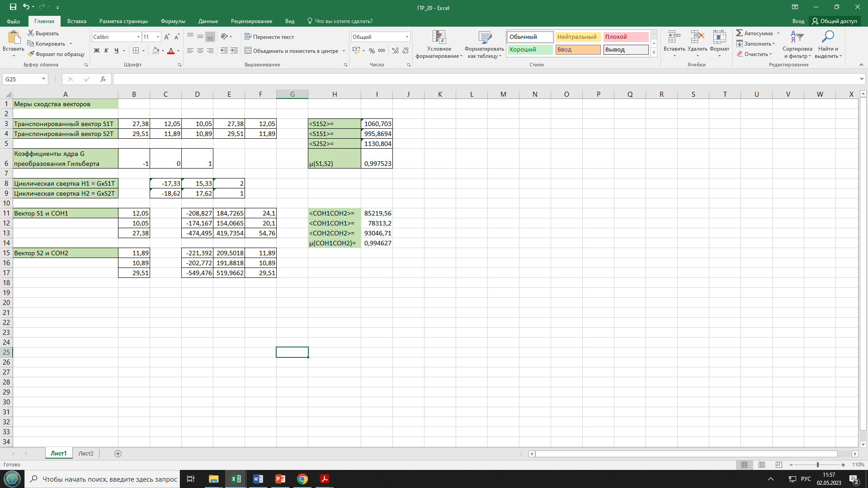Expand the cell styles gallery arrow
Screen dimensions: 868x488
(654, 53)
